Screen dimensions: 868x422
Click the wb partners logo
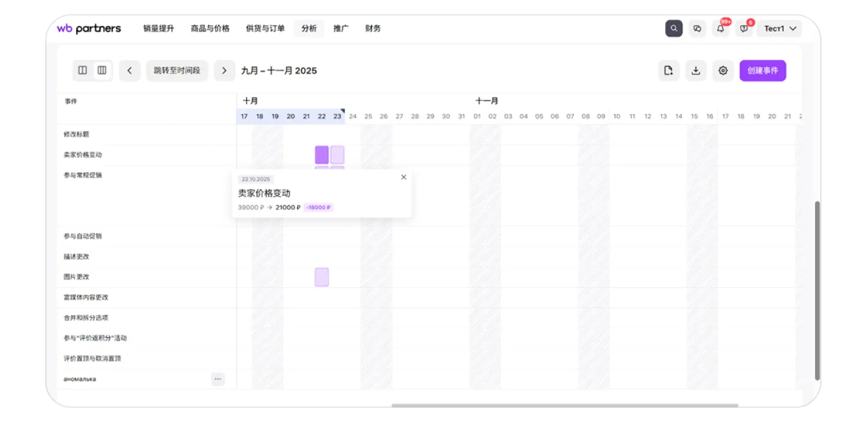(88, 28)
